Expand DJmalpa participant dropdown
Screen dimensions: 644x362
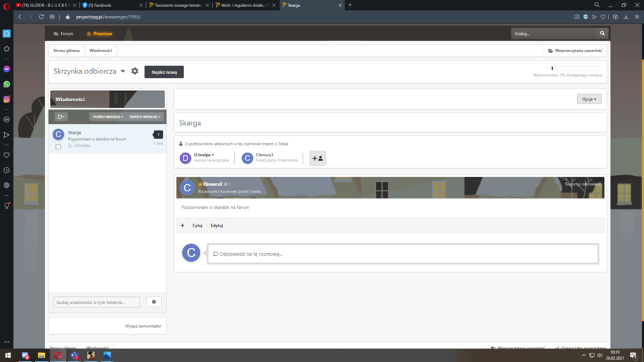204,155
